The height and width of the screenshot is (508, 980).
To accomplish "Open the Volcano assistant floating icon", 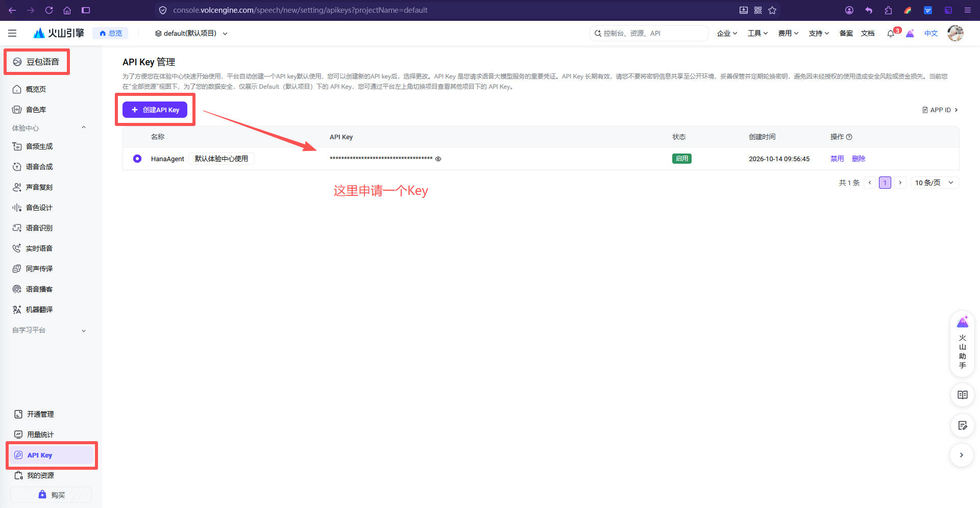I will [x=962, y=343].
